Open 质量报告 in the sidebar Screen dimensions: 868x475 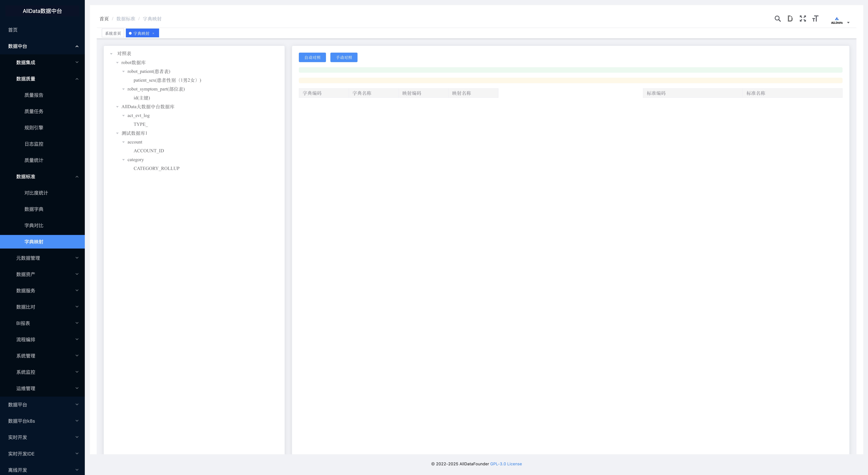click(x=42, y=95)
